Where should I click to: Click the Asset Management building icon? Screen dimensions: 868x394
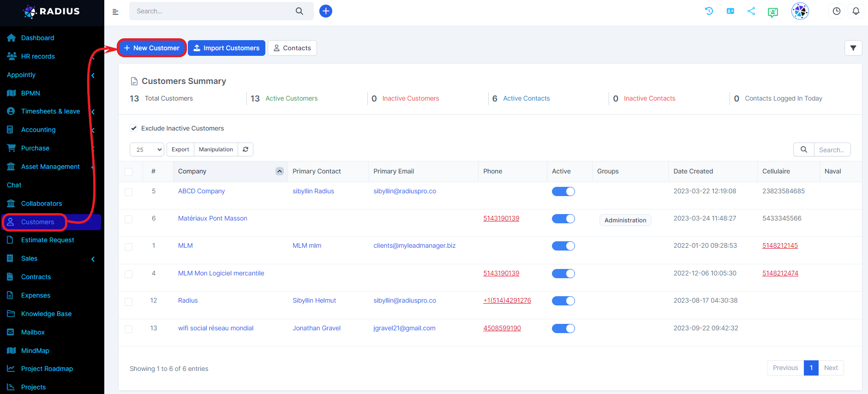[11, 167]
